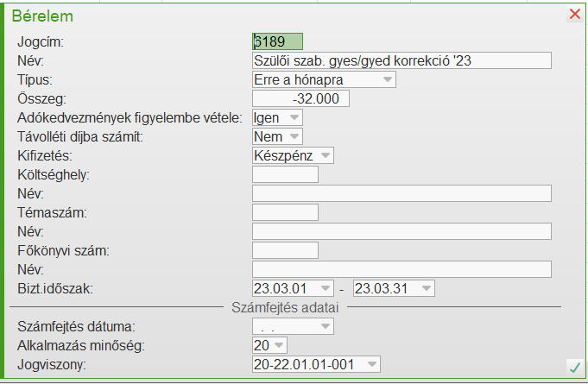Expand the Számfejtés dátuma date dropdown

[x=326, y=326]
